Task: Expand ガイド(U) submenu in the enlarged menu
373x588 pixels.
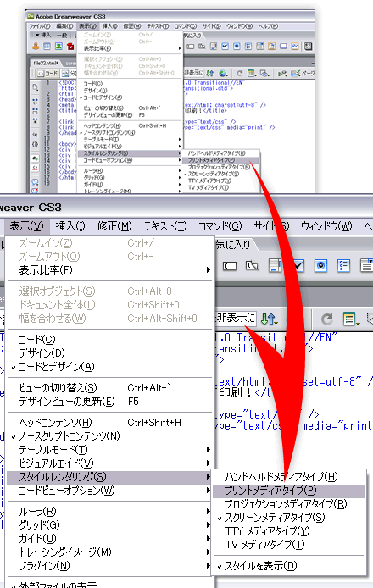Action: click(110, 539)
